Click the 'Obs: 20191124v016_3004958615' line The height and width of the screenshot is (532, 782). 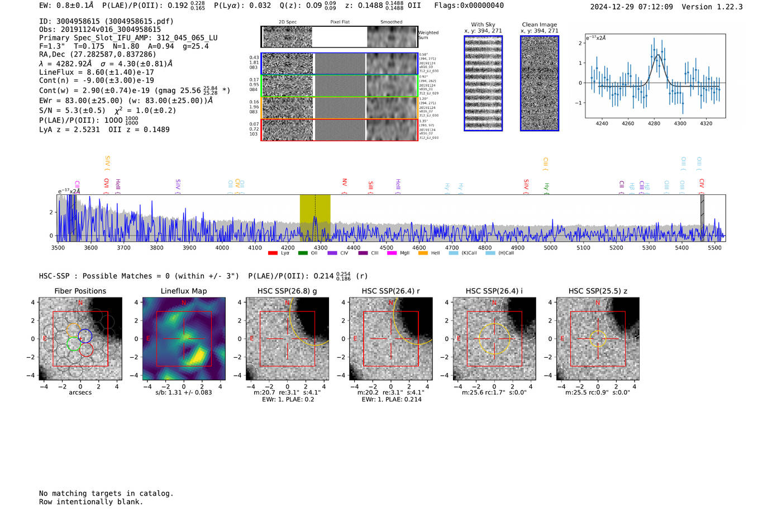coord(100,30)
